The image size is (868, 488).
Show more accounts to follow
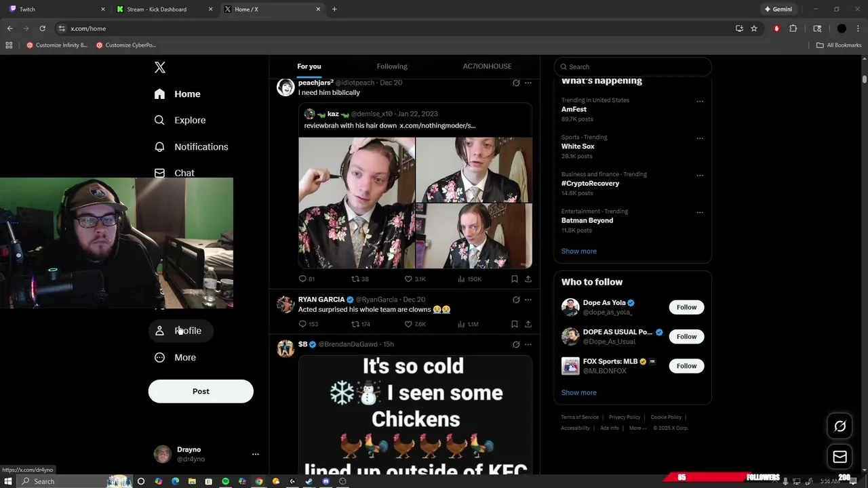click(579, 392)
